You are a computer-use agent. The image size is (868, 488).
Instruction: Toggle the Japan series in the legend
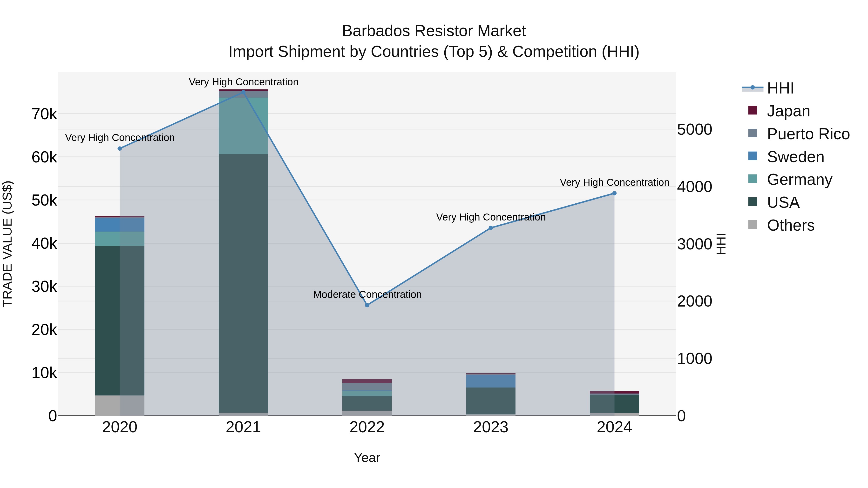point(779,111)
